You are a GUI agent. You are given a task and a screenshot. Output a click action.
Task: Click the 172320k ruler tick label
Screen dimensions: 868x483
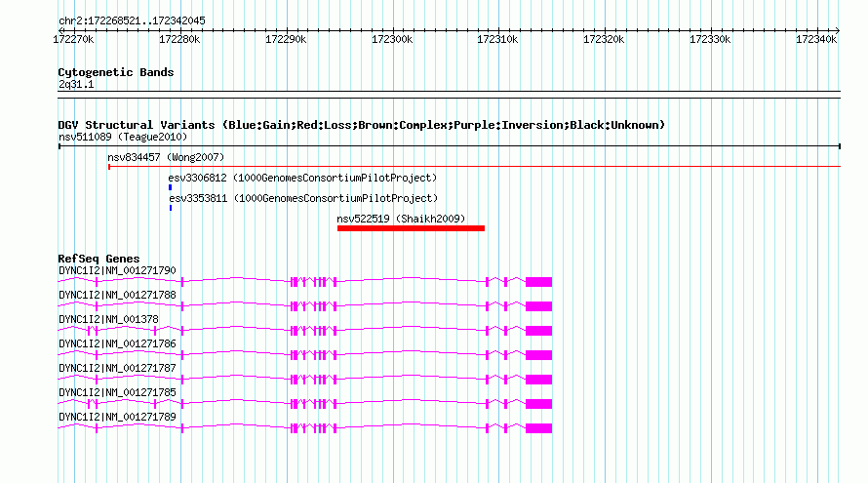(x=604, y=40)
